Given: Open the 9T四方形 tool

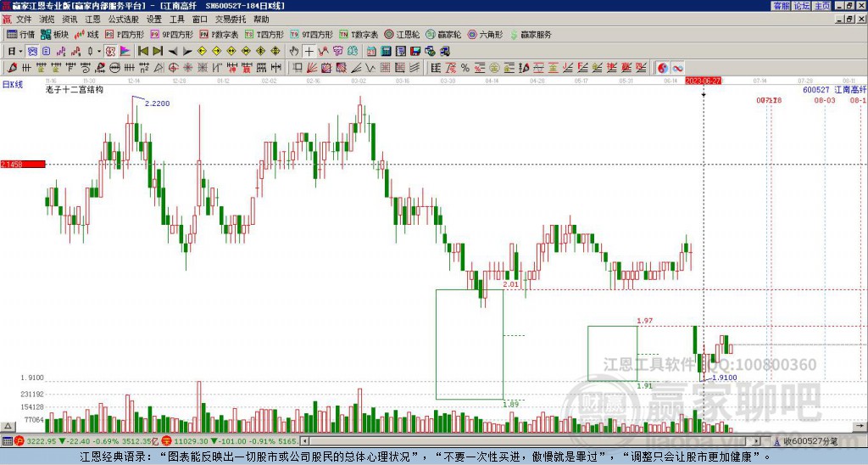Looking at the screenshot, I should point(311,34).
